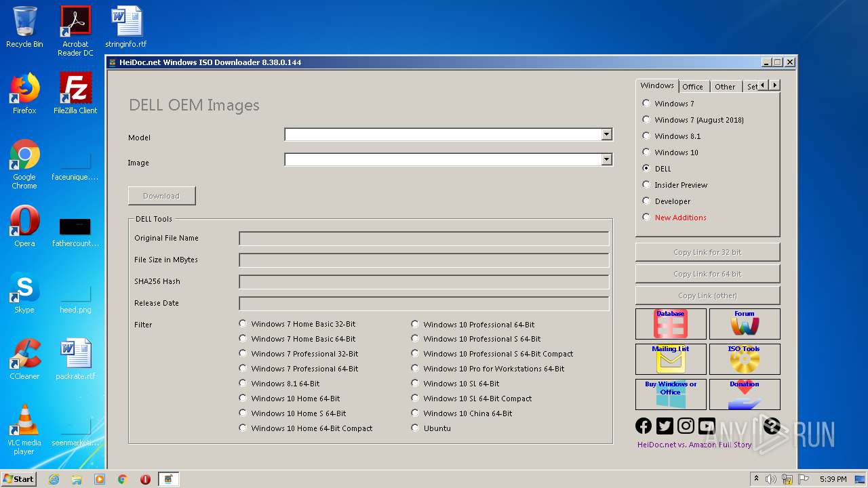Click Copy Link for 32 bit
The height and width of the screenshot is (488, 868).
pos(707,252)
